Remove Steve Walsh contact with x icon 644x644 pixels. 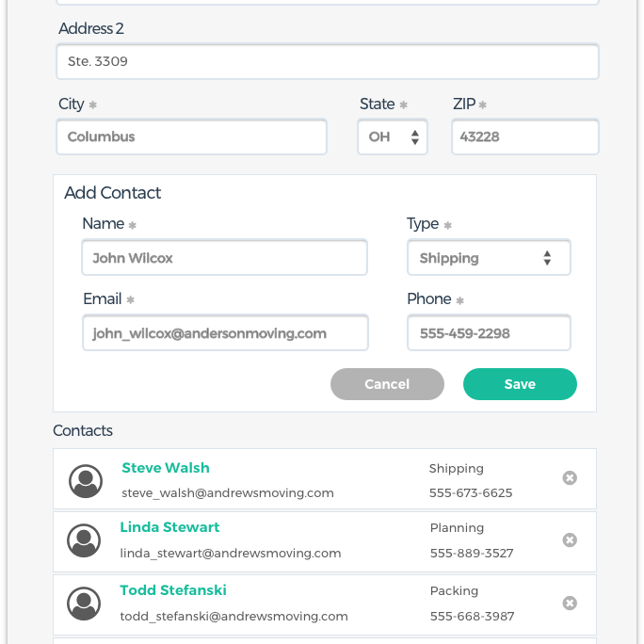click(x=570, y=477)
